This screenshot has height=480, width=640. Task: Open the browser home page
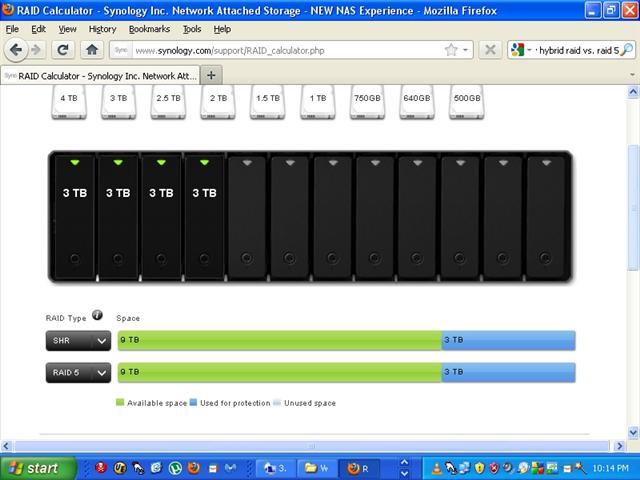[92, 50]
